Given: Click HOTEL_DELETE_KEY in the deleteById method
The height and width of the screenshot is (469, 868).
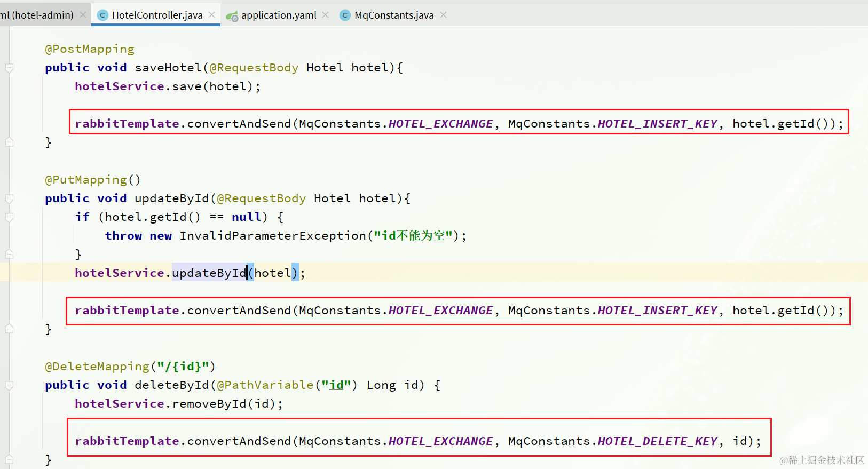Looking at the screenshot, I should tap(657, 441).
